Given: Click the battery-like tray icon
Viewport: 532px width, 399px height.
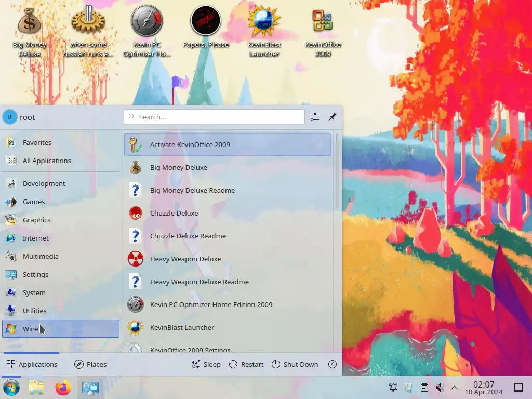Looking at the screenshot, I should [409, 388].
